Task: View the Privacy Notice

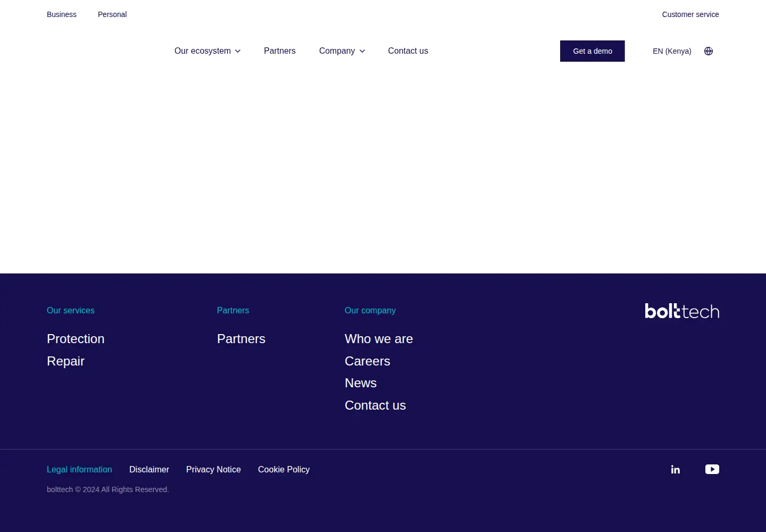Action: (x=213, y=469)
